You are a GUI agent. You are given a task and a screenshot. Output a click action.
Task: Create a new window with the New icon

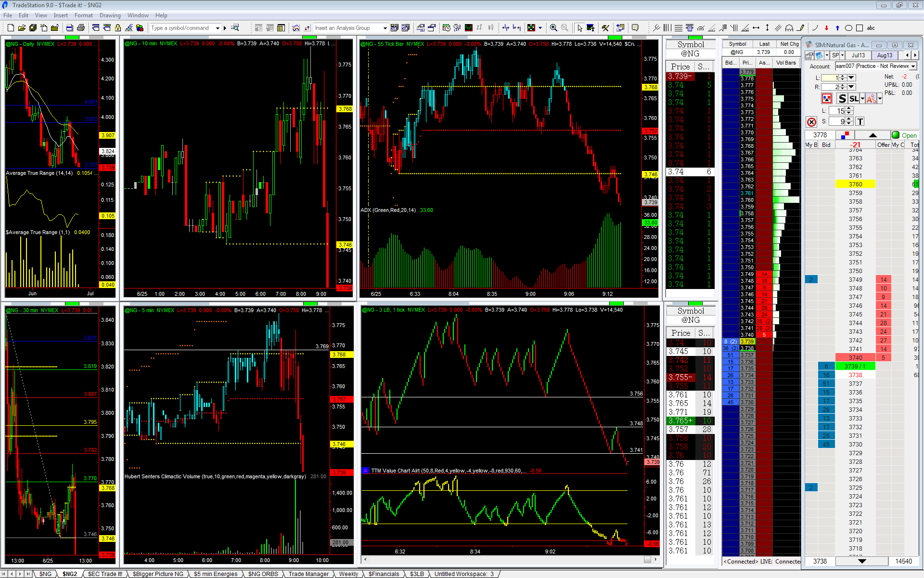pyautogui.click(x=11, y=28)
